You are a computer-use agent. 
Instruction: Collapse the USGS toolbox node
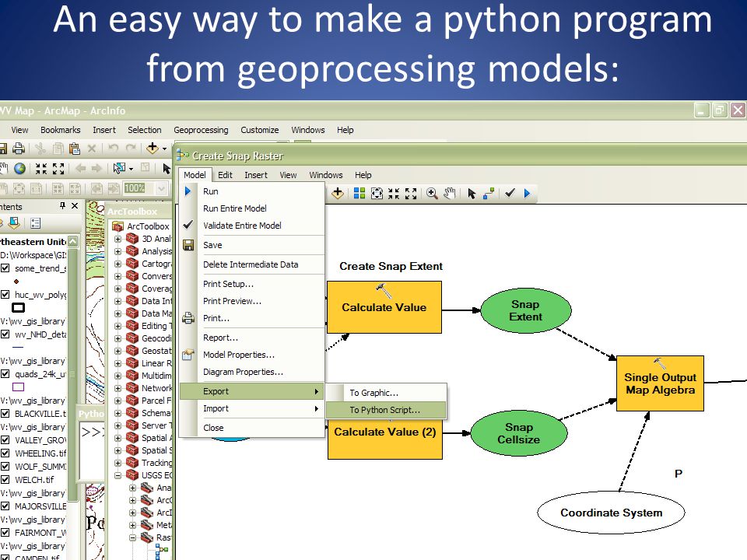tap(117, 475)
